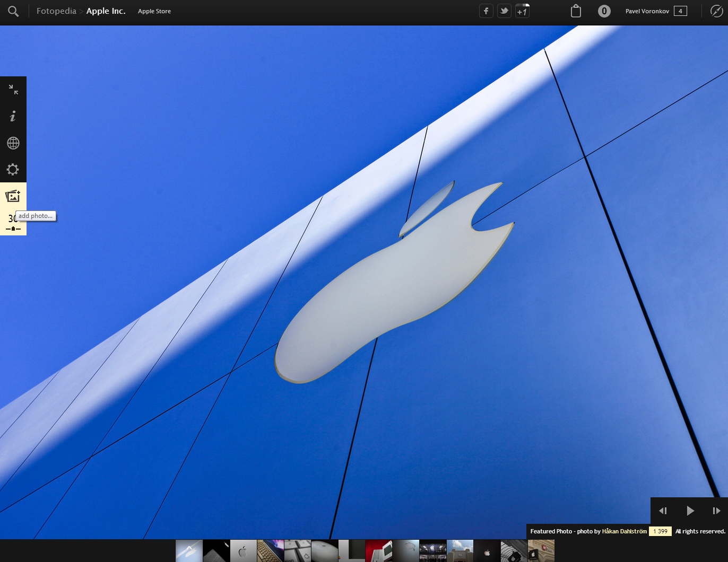Click the Google +1 button

click(522, 11)
